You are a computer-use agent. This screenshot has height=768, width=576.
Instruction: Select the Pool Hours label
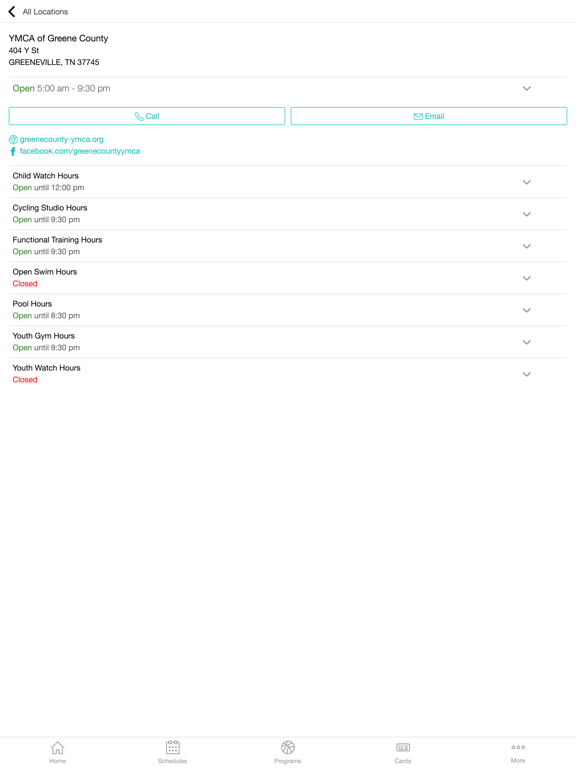[32, 304]
